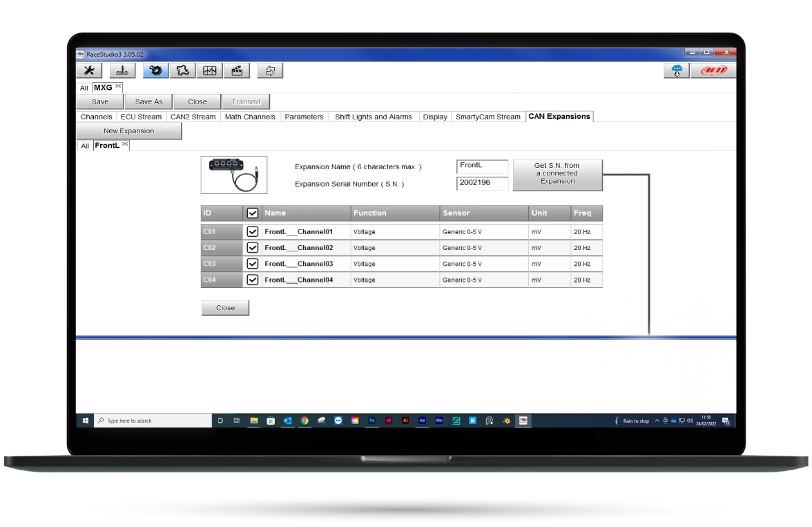The image size is (812, 527).
Task: Open the wrench preferences icon
Action: click(x=89, y=70)
